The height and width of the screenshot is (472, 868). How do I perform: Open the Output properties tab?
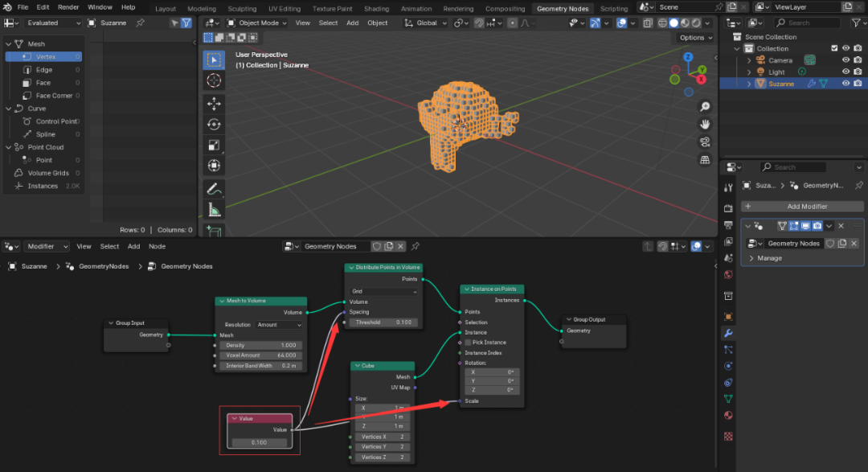point(728,225)
